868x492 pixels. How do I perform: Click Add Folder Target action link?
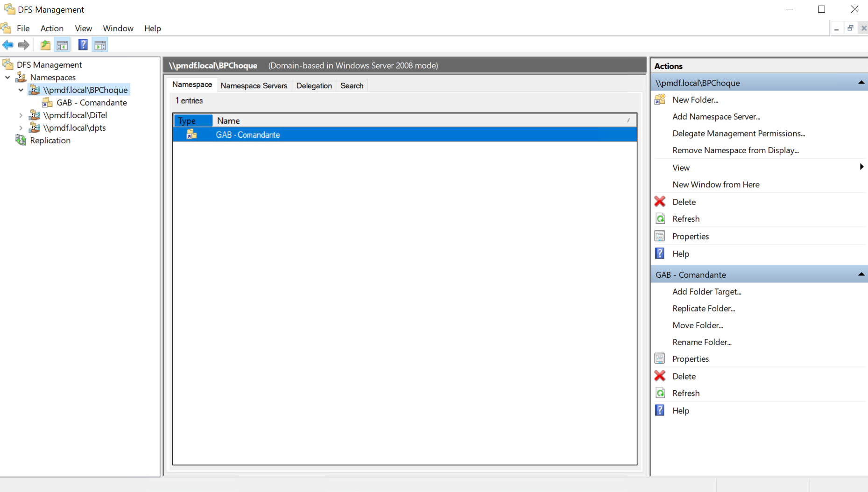tap(706, 292)
